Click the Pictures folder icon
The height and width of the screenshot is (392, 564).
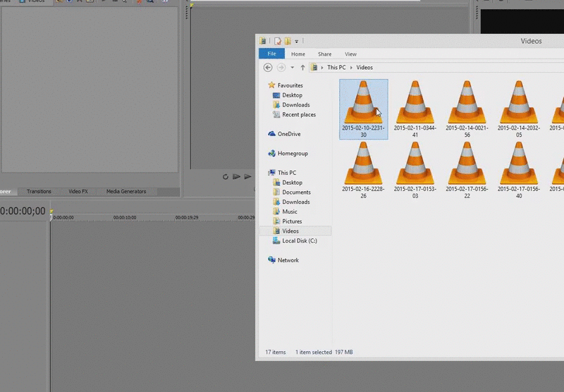pos(276,221)
